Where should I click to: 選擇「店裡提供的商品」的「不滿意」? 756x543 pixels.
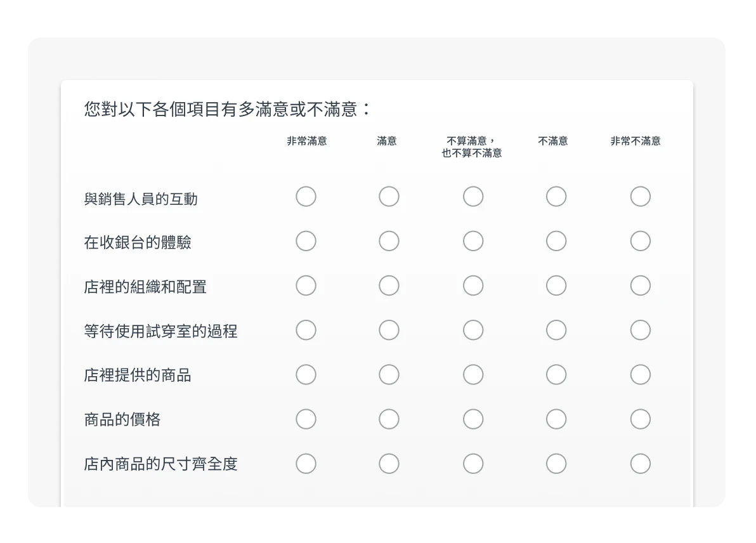click(x=556, y=374)
